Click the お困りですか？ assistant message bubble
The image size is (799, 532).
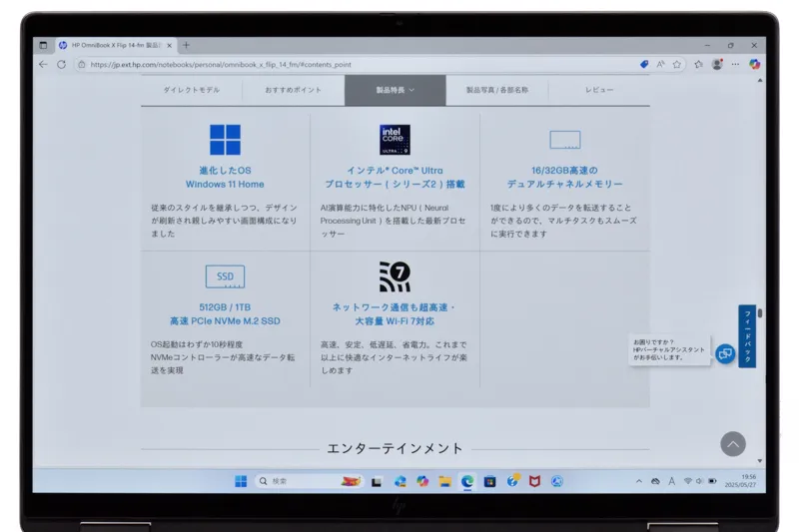tap(669, 349)
